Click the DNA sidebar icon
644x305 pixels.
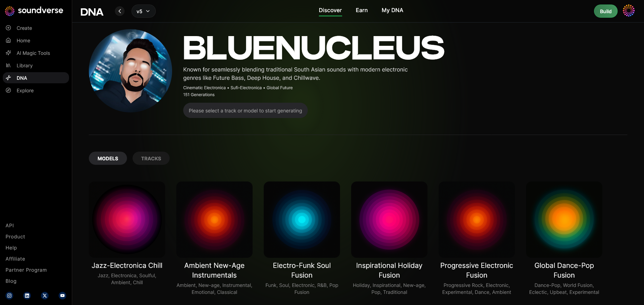point(8,78)
